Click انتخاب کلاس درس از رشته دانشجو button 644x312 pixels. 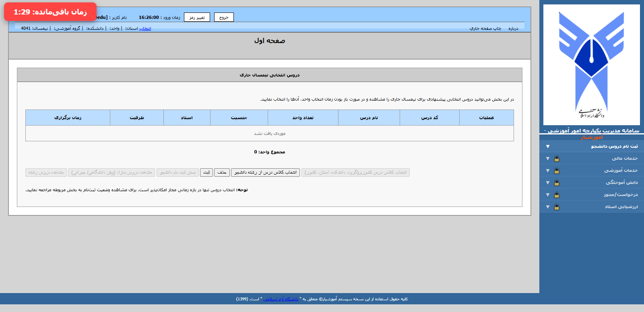pos(265,172)
